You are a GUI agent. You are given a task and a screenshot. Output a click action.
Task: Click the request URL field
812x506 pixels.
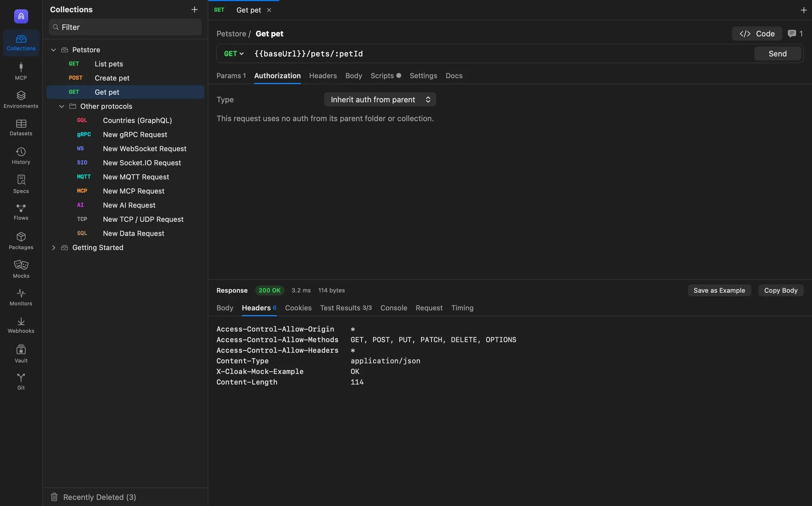[x=501, y=54]
